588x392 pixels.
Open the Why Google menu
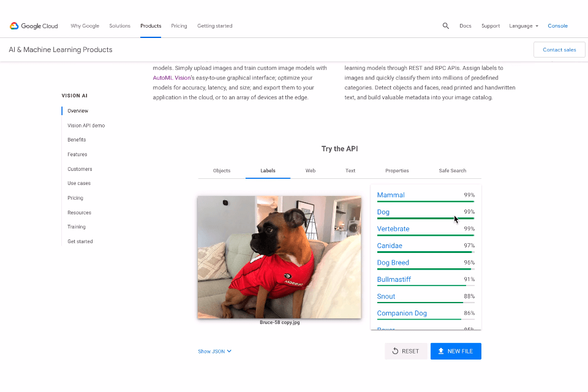click(85, 26)
